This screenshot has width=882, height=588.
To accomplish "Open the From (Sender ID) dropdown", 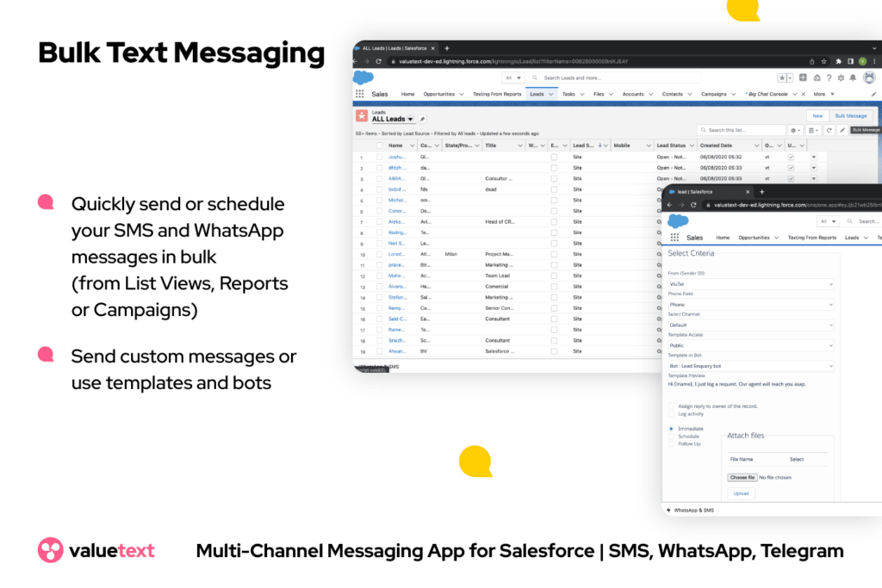I will click(x=750, y=283).
